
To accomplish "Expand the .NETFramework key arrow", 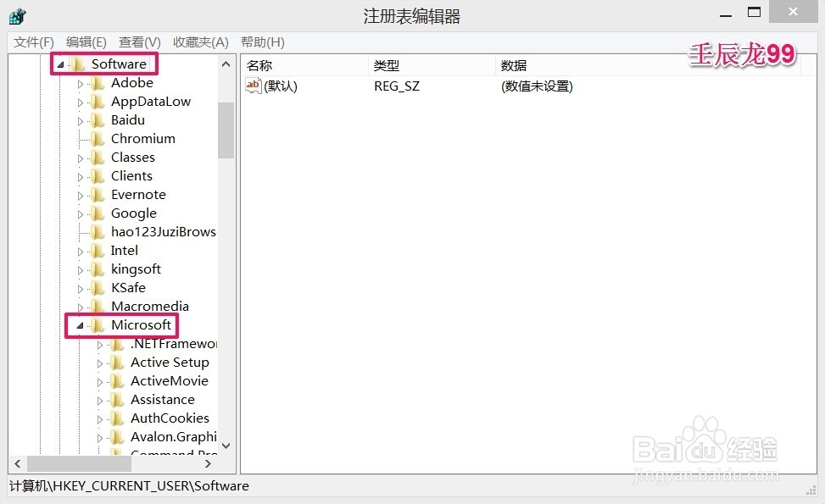I will pos(99,345).
